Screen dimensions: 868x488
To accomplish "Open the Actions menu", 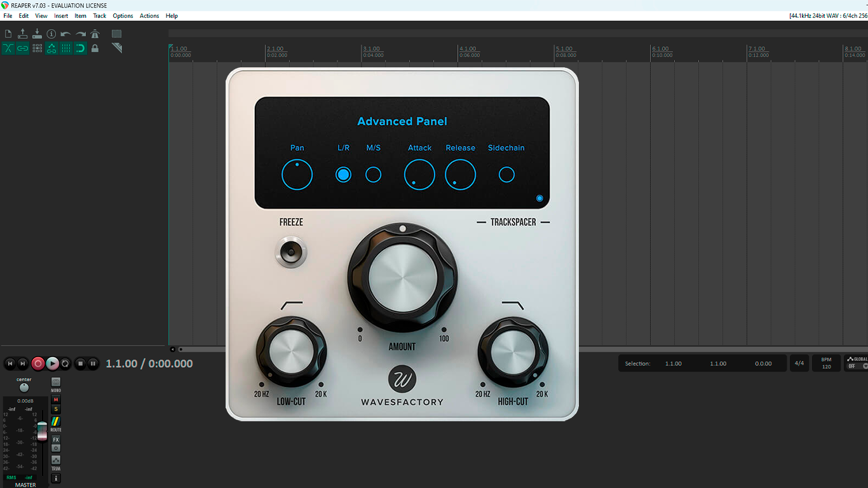I will (x=149, y=16).
